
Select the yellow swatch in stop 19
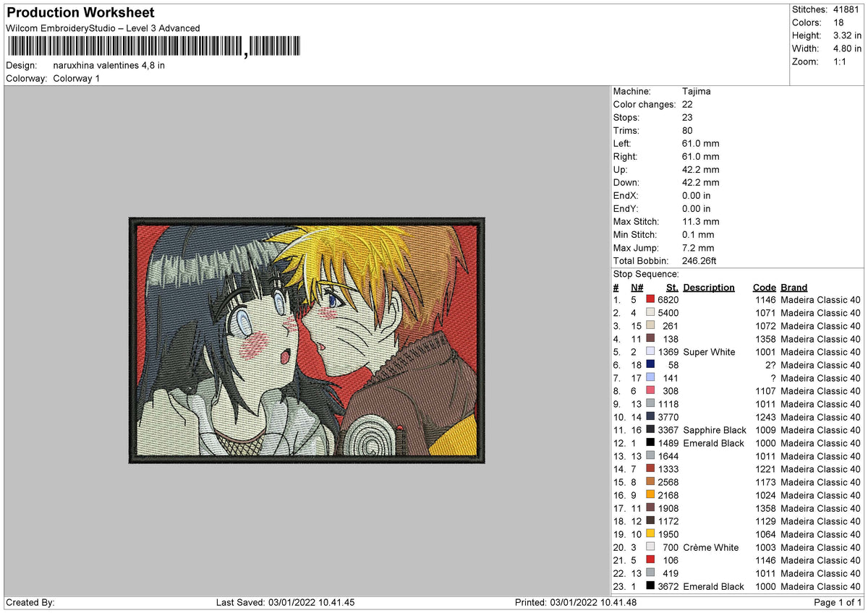650,534
